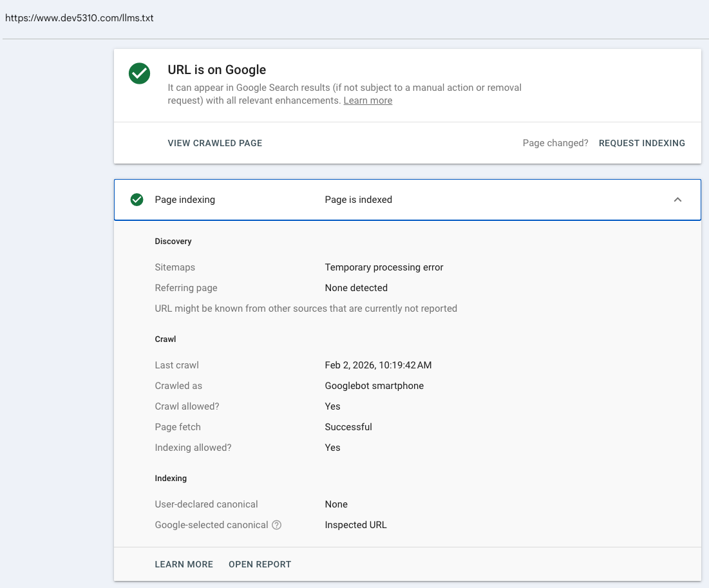The height and width of the screenshot is (588, 709).
Task: Click LEARN MORE at the card bottom
Action: click(184, 564)
